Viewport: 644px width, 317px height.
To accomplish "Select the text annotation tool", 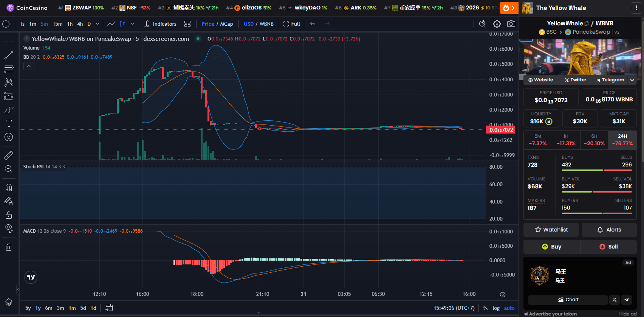I will (9, 123).
